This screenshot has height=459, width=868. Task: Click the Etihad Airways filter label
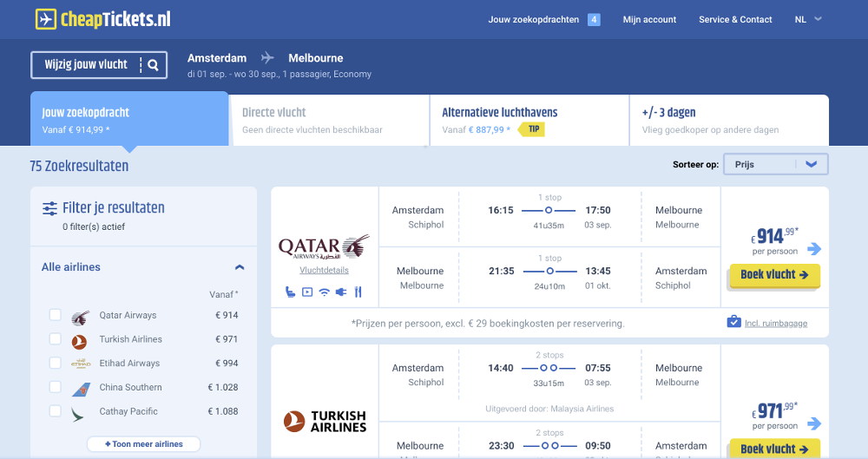129,364
